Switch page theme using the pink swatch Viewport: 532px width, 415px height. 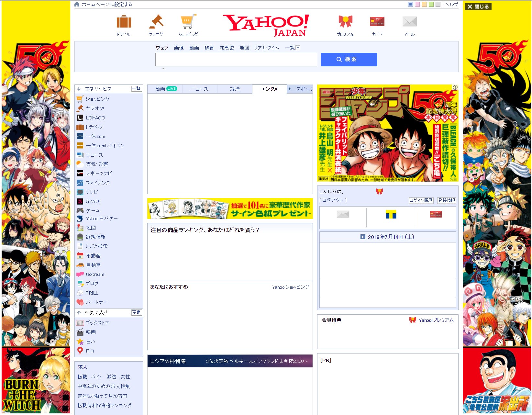pyautogui.click(x=417, y=4)
